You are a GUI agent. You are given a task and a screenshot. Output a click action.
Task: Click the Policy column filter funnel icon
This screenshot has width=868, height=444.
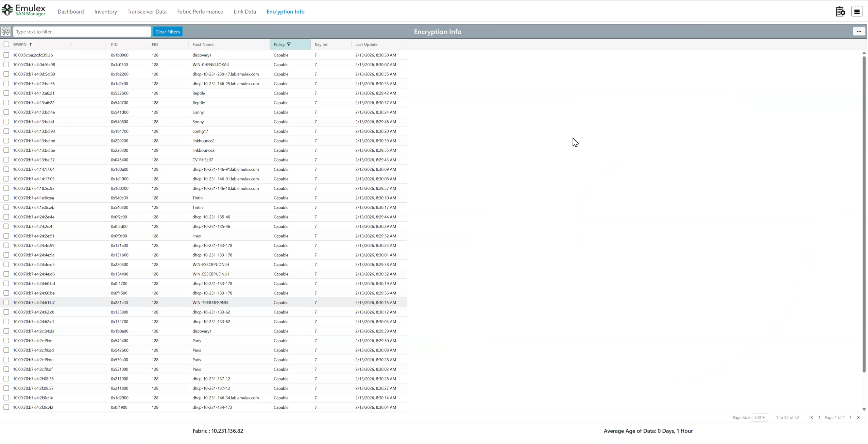point(289,44)
